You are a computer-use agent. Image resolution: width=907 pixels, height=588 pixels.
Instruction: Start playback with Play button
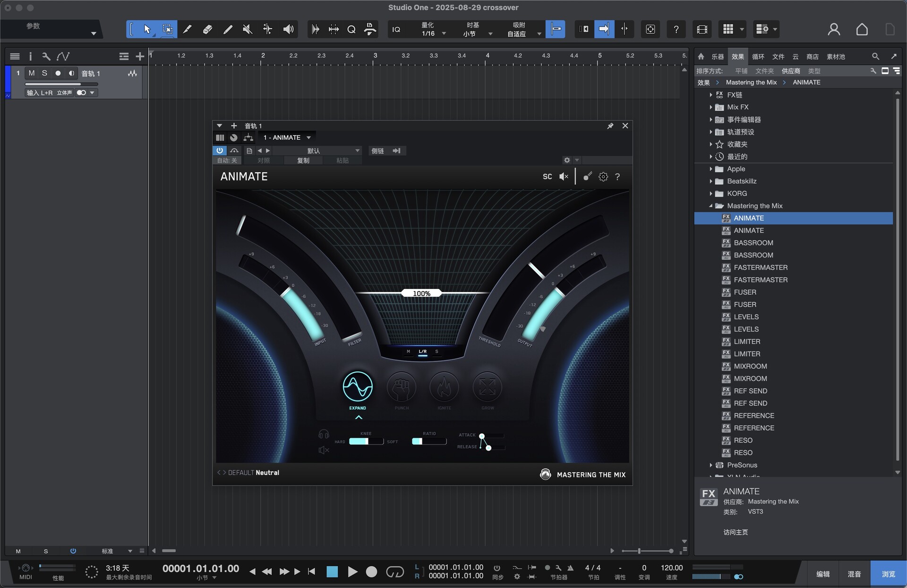[x=352, y=572]
